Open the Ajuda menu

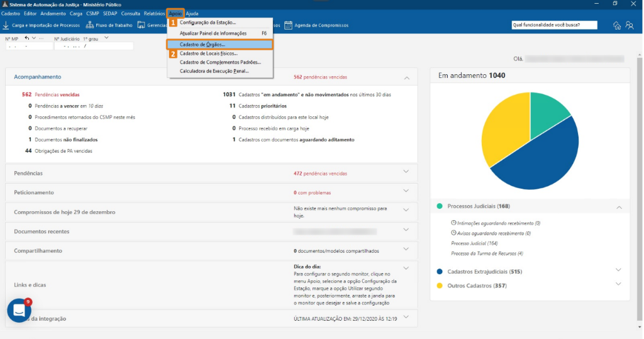pyautogui.click(x=192, y=14)
